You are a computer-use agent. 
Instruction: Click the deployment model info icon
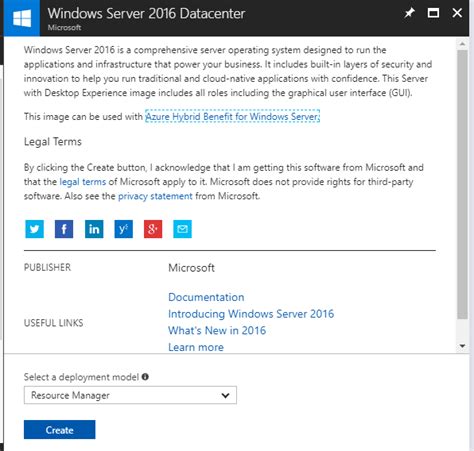(145, 377)
